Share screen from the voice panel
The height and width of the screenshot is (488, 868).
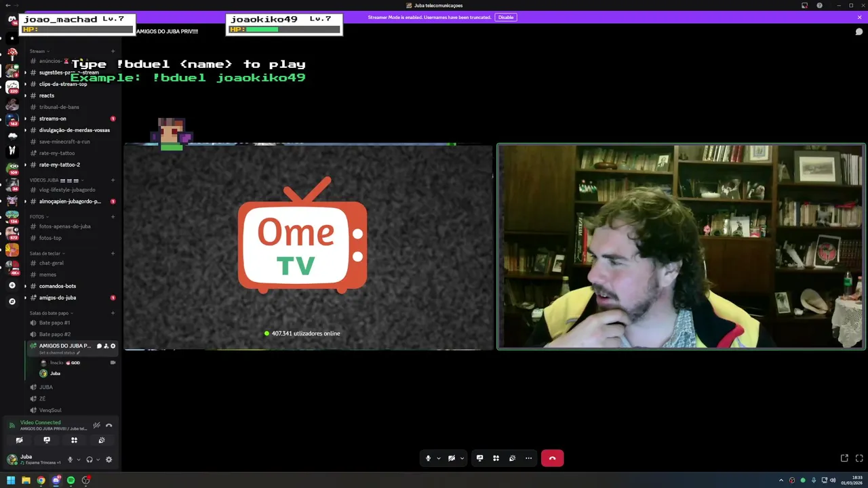click(x=47, y=440)
